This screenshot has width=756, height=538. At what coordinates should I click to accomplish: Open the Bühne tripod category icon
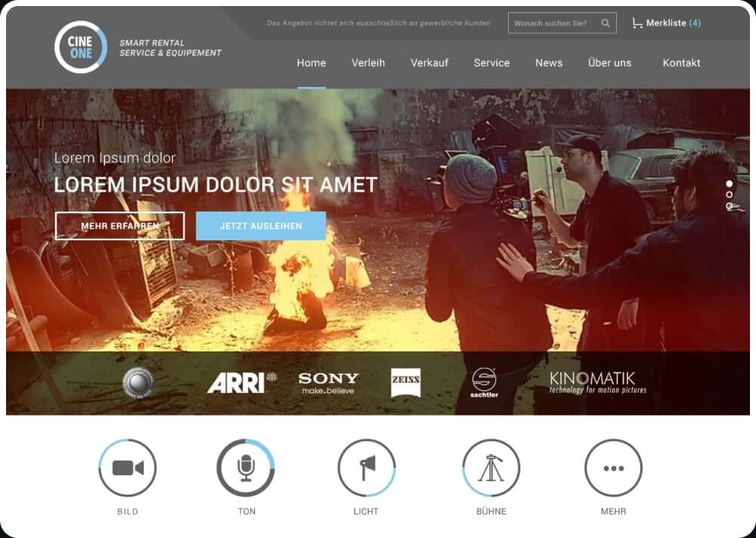coord(491,468)
